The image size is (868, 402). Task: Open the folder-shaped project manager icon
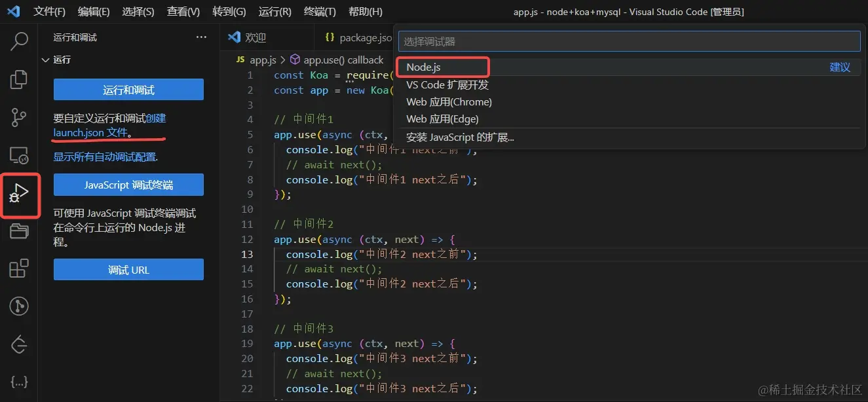(x=19, y=230)
